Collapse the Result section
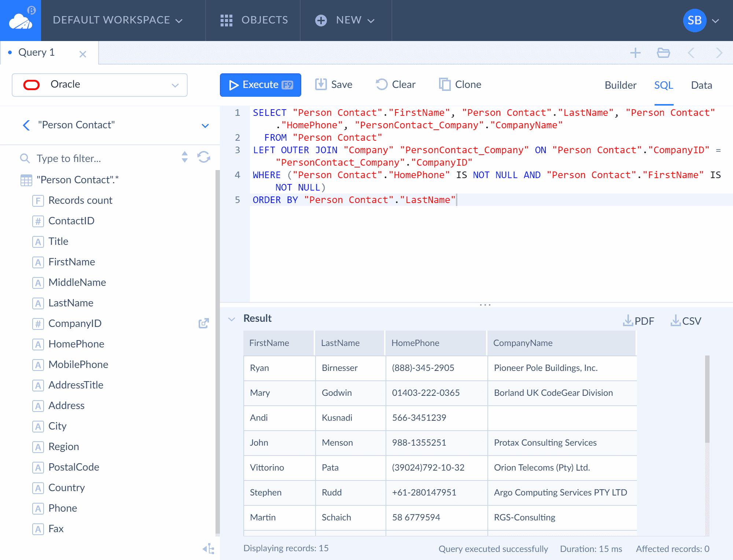This screenshot has height=560, width=733. click(232, 319)
